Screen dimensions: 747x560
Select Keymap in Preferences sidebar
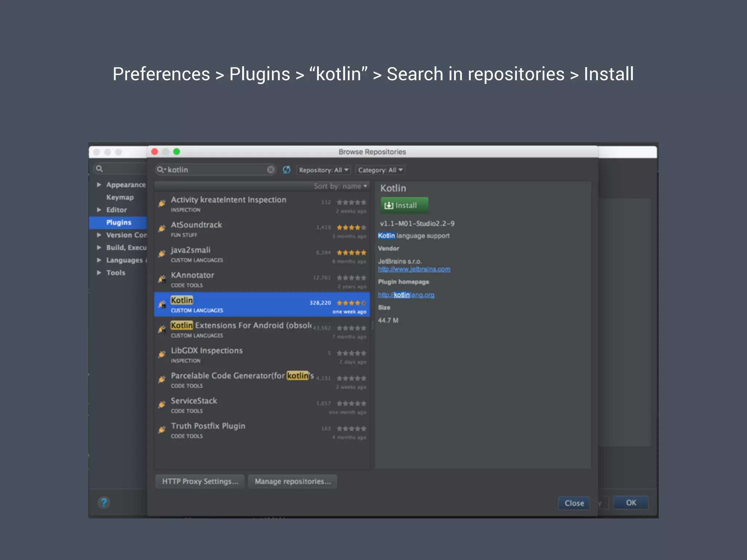click(120, 198)
